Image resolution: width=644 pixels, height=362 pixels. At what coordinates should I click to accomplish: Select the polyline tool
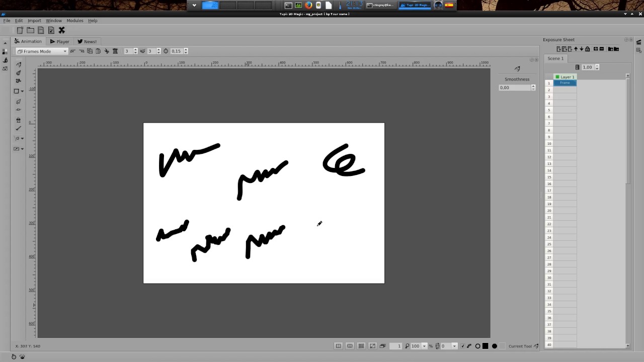tap(18, 80)
